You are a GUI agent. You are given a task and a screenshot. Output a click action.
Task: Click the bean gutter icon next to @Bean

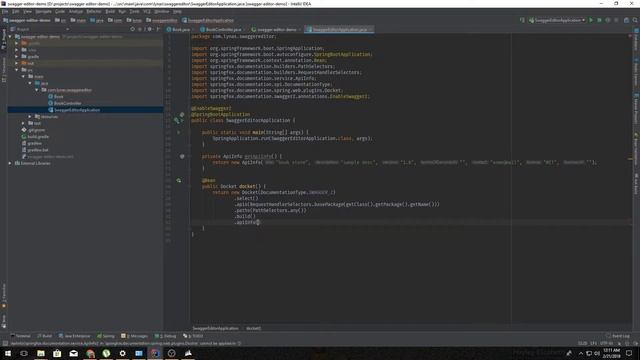coord(178,180)
